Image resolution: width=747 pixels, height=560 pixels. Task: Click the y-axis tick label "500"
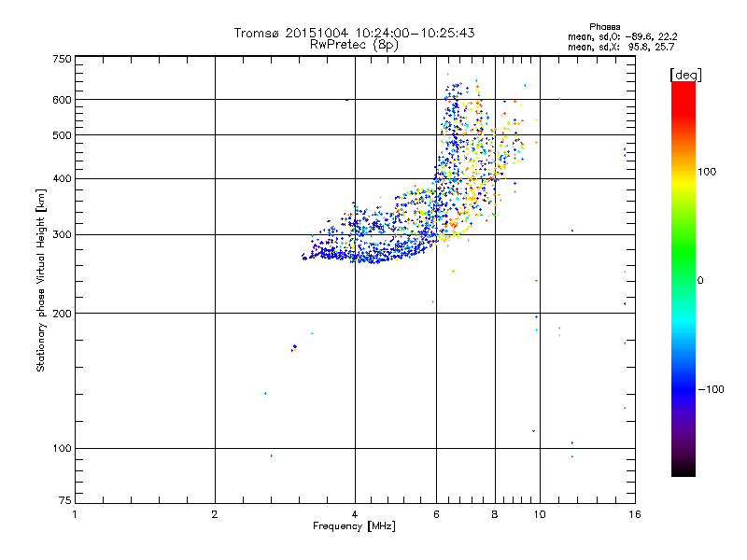click(x=62, y=135)
